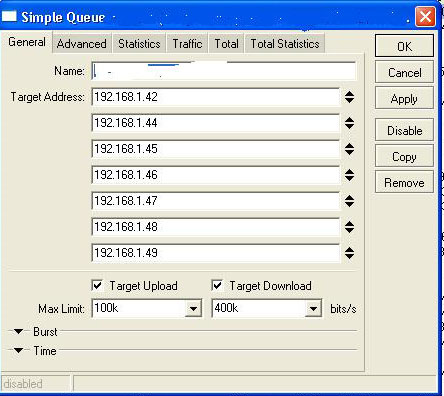Uncheck the Target Download checkbox
This screenshot has height=396, width=444.
(x=217, y=286)
